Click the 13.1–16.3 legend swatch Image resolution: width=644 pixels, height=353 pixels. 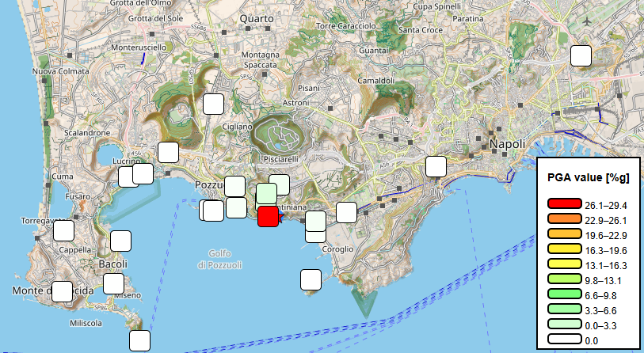(565, 264)
